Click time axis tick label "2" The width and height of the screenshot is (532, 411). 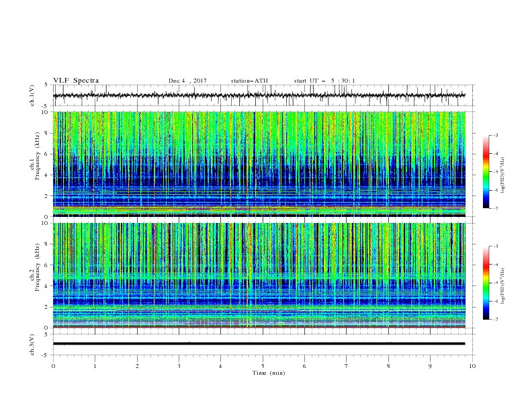click(x=137, y=366)
